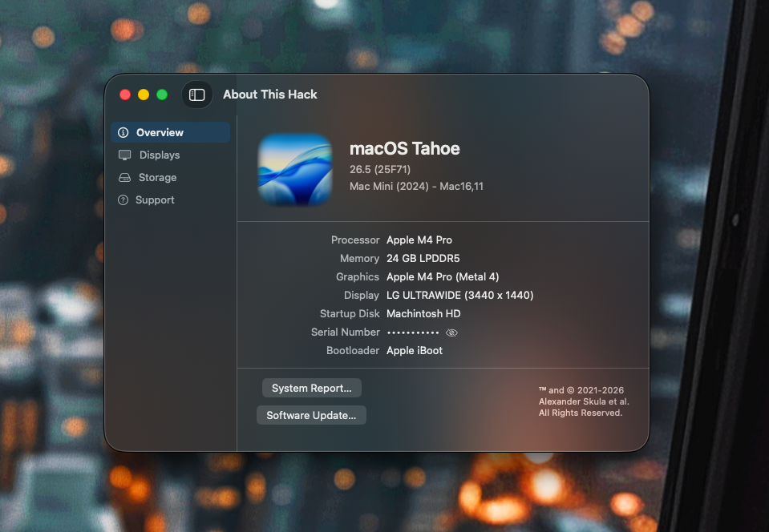Open Software Update
Image resolution: width=769 pixels, height=532 pixels.
(311, 415)
